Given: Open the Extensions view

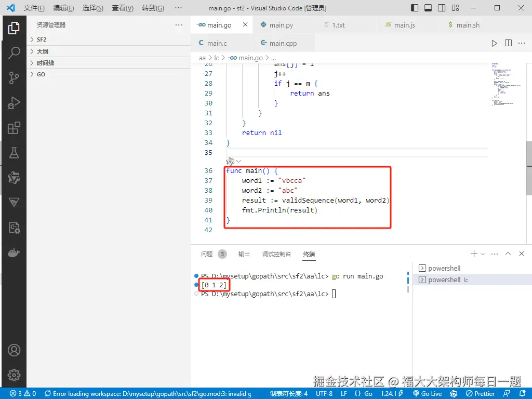Looking at the screenshot, I should click(x=14, y=128).
